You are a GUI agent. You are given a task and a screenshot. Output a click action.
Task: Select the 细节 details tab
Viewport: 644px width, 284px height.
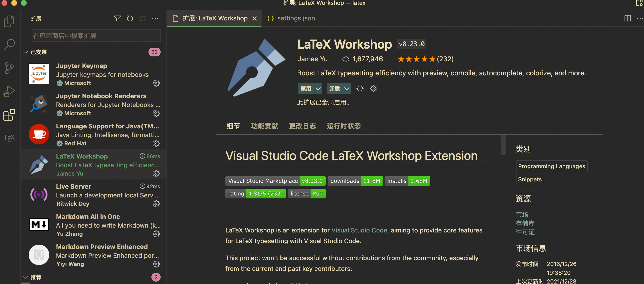pyautogui.click(x=233, y=126)
